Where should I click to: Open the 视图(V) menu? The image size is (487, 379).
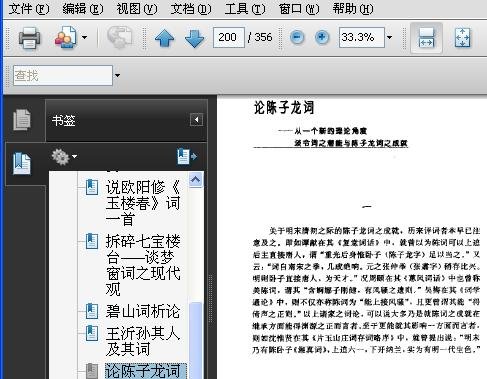pos(137,8)
